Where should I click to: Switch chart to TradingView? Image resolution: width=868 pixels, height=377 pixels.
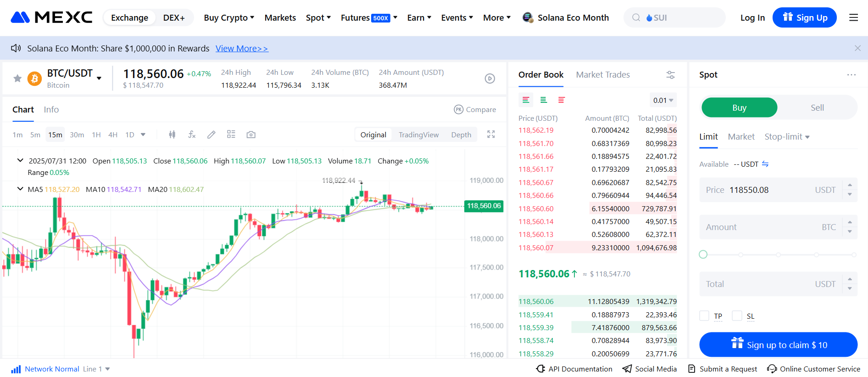point(419,135)
